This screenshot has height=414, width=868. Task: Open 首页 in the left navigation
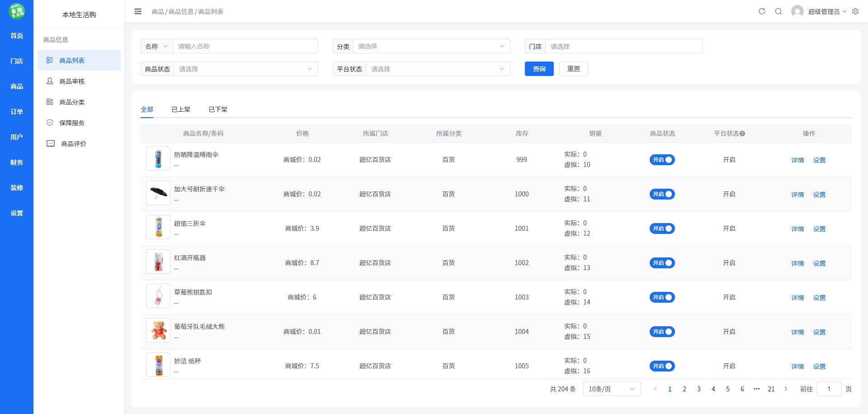pos(17,36)
